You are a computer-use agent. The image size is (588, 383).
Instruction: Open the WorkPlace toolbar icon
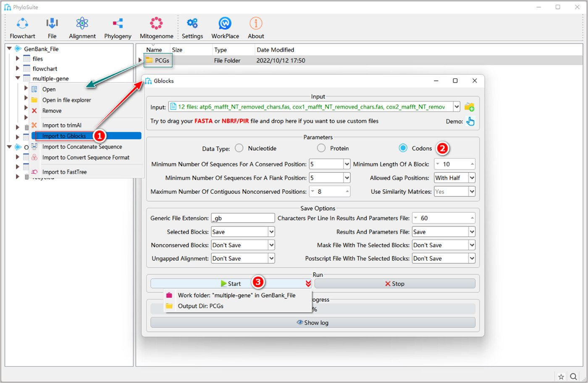click(225, 23)
